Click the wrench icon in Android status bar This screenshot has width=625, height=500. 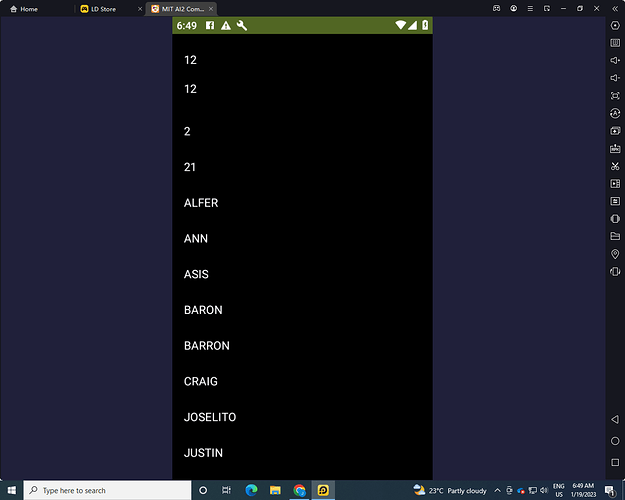pyautogui.click(x=242, y=26)
